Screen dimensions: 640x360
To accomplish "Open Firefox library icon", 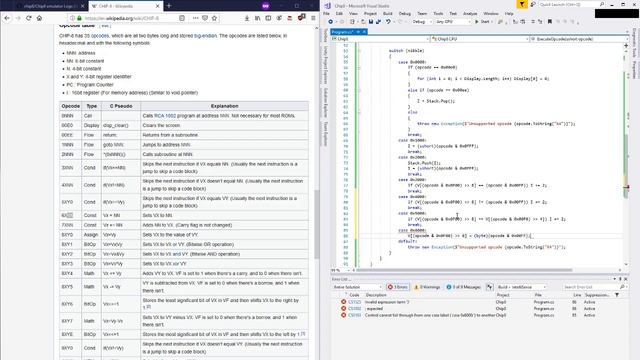I will (x=258, y=18).
